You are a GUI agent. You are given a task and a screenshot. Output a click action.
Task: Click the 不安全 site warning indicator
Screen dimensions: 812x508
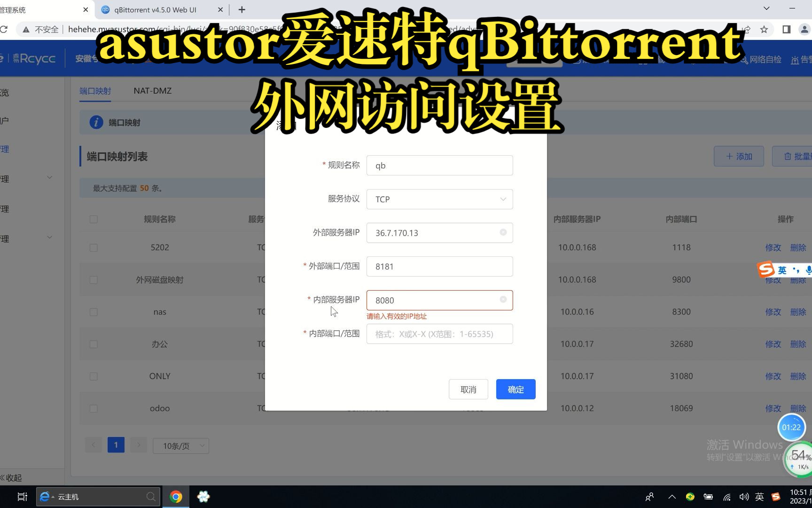(41, 30)
